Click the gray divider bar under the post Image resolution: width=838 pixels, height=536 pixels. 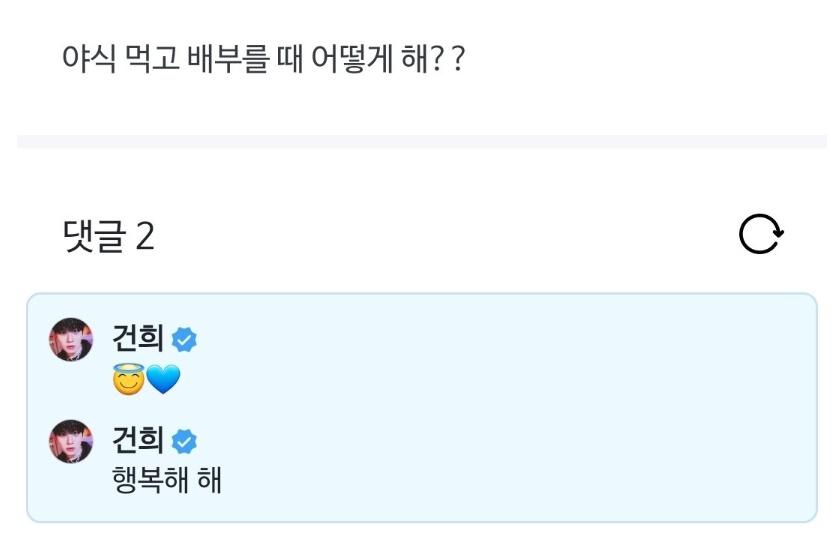pyautogui.click(x=420, y=142)
